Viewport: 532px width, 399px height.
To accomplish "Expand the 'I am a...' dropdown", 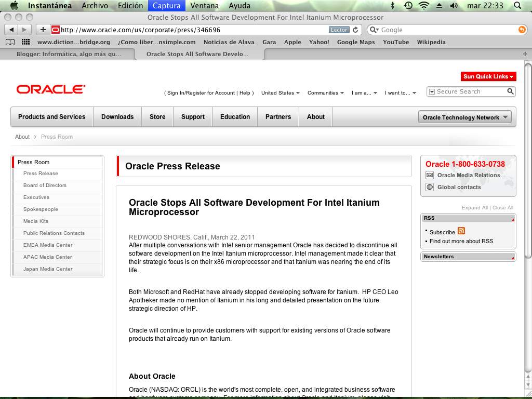I will 364,92.
